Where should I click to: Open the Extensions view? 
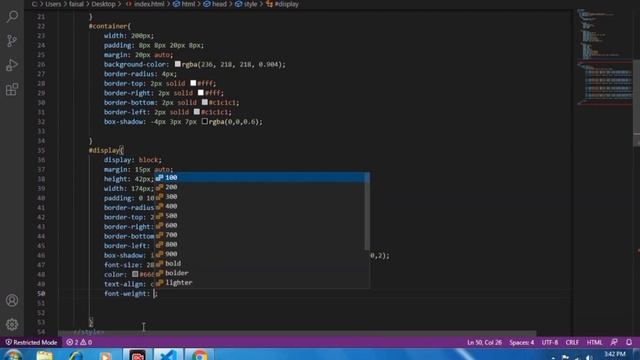12,89
